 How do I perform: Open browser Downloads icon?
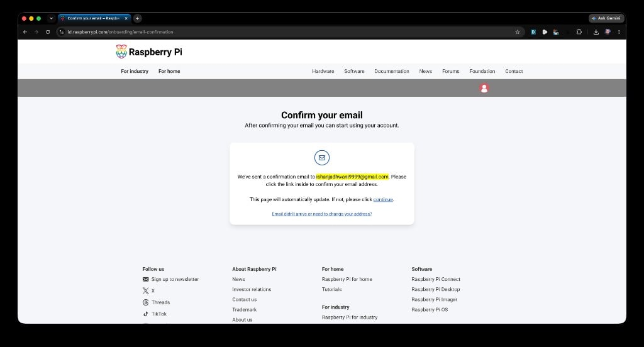pos(596,32)
